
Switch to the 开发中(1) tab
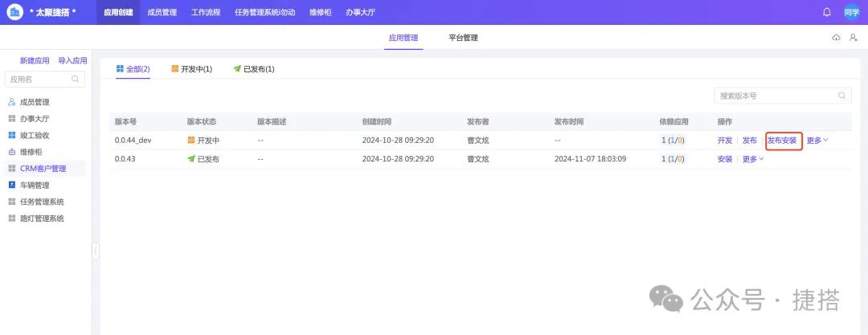click(x=191, y=69)
